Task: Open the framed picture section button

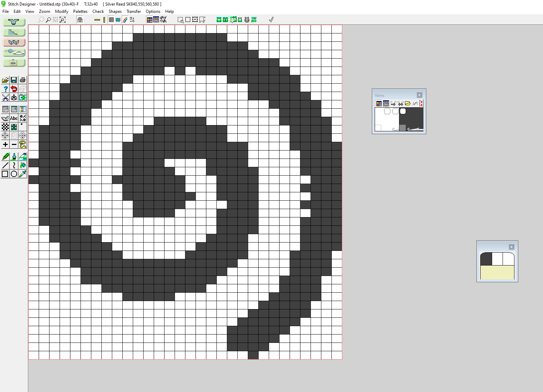Action: point(14,63)
